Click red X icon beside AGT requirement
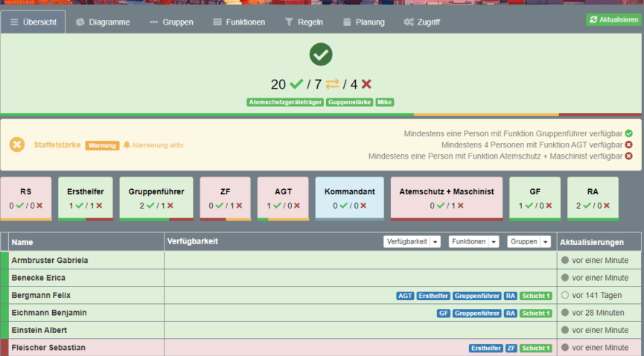Viewport: 644px width, 356px height. 628,144
